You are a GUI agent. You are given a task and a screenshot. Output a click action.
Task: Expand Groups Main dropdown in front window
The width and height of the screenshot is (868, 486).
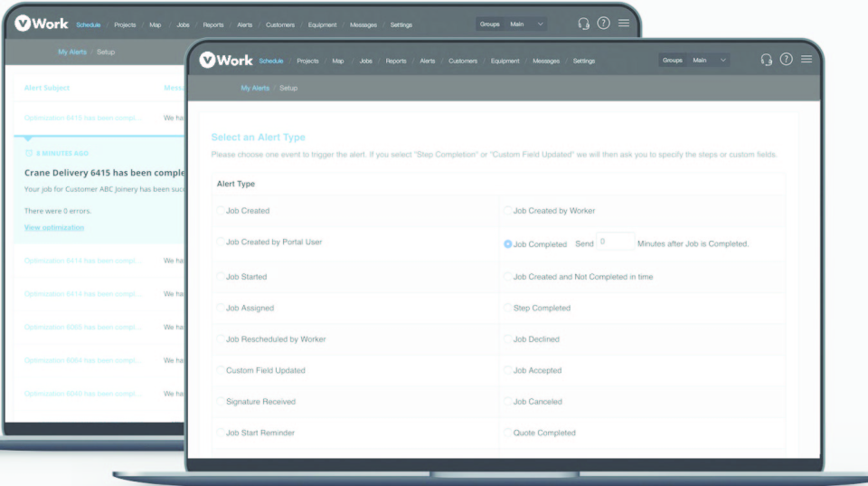click(694, 60)
